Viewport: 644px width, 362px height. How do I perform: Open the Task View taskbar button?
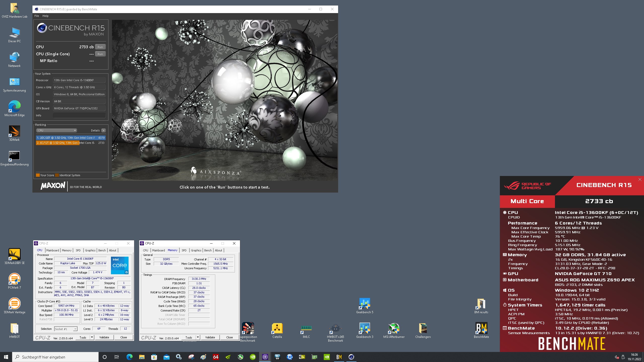(117, 357)
